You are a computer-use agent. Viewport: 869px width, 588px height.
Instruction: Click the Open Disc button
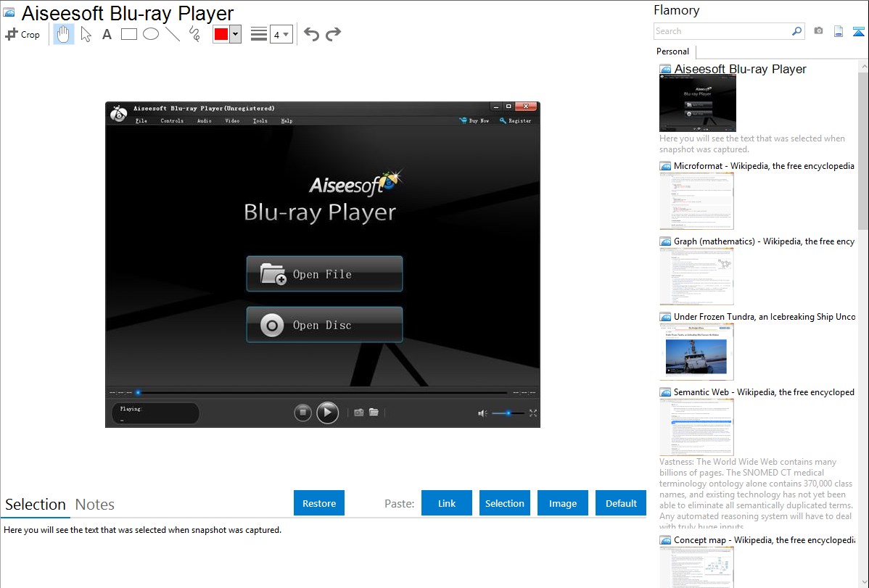click(324, 325)
